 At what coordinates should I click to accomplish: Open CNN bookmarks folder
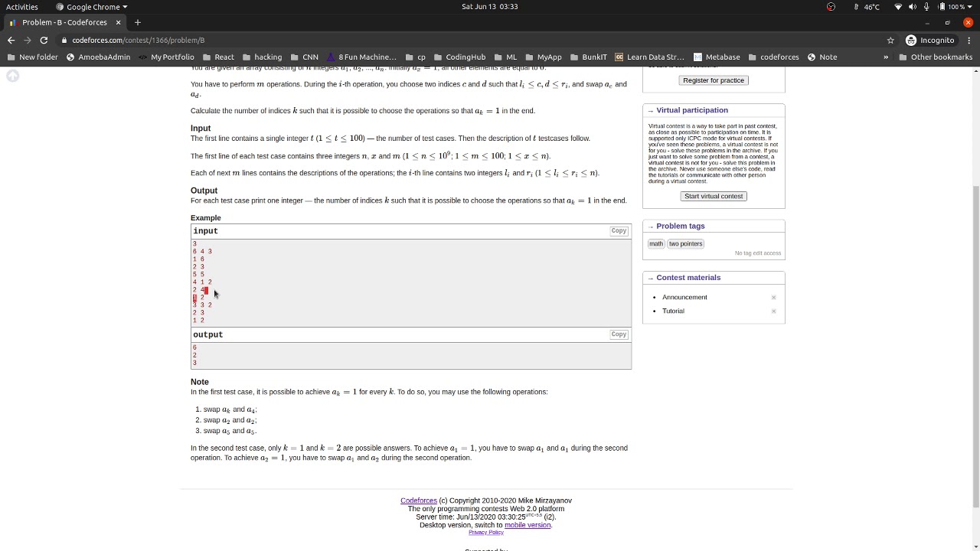tap(304, 57)
